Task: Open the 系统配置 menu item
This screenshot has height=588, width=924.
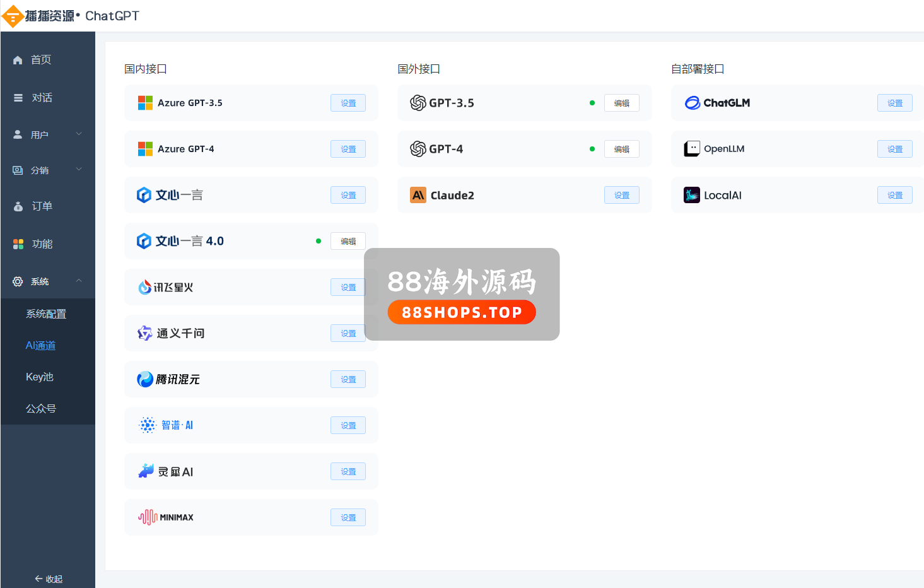Action: point(46,314)
